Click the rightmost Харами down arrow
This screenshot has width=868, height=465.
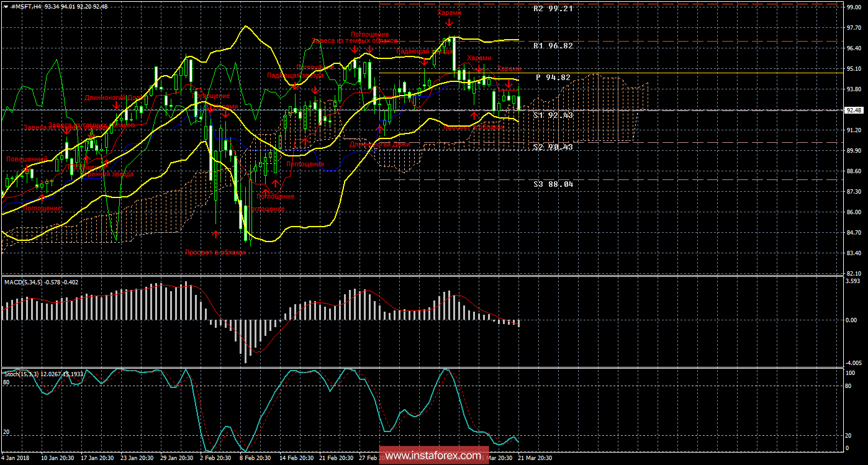(509, 84)
